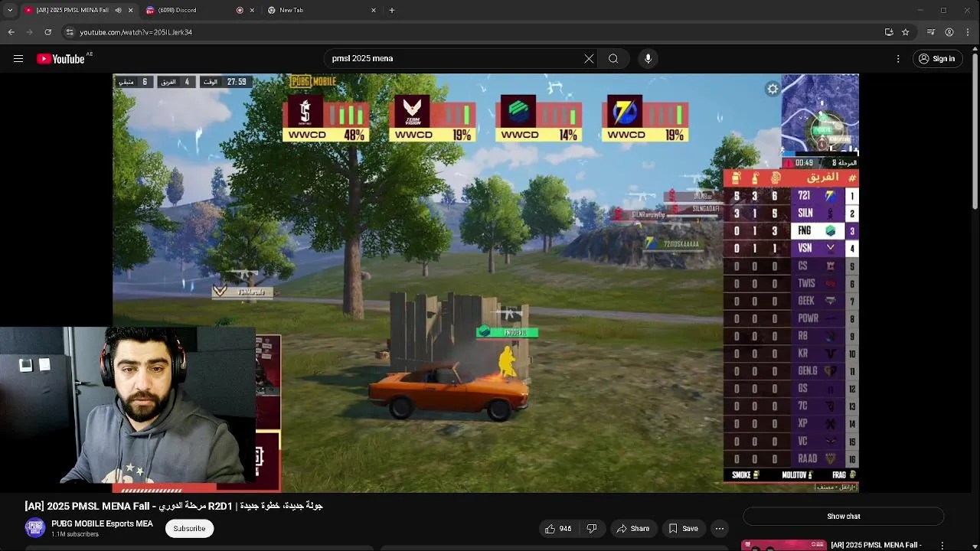This screenshot has width=980, height=551.
Task: Expand the tab search dropdown arrow
Action: (x=10, y=10)
